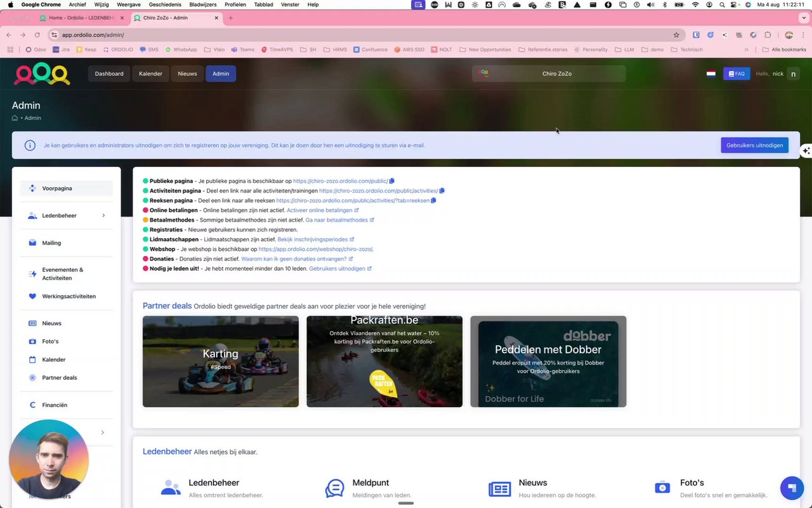
Task: Click the Foto's camera icon in sidebar
Action: coord(32,342)
